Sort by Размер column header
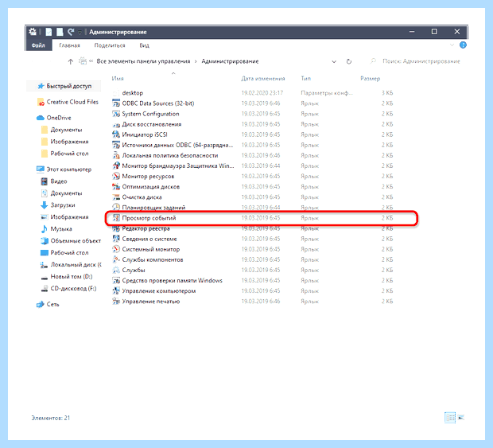 coord(370,78)
